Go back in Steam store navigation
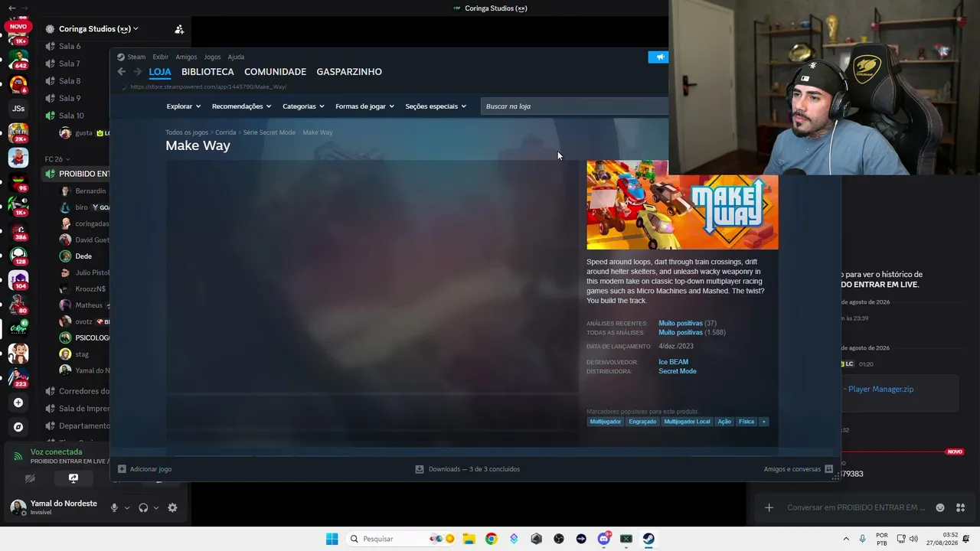Screen dimensions: 980x551 [122, 72]
